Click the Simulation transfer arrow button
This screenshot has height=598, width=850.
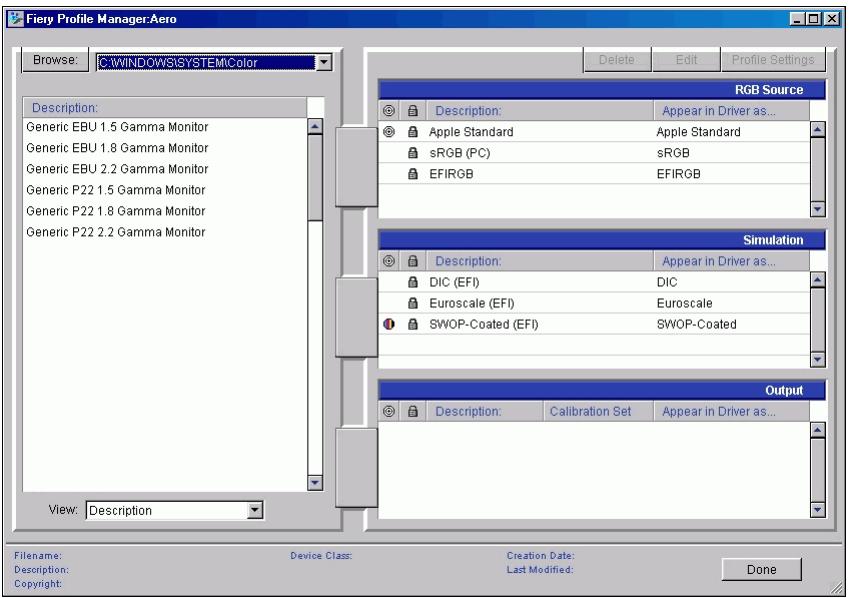tap(356, 317)
